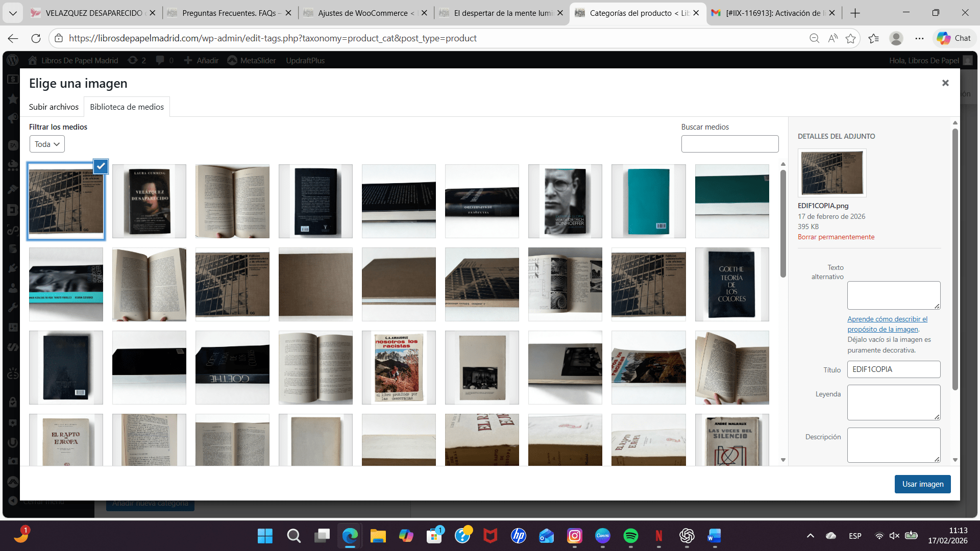The width and height of the screenshot is (980, 551).
Task: Click the Usar imagen button
Action: (x=922, y=484)
